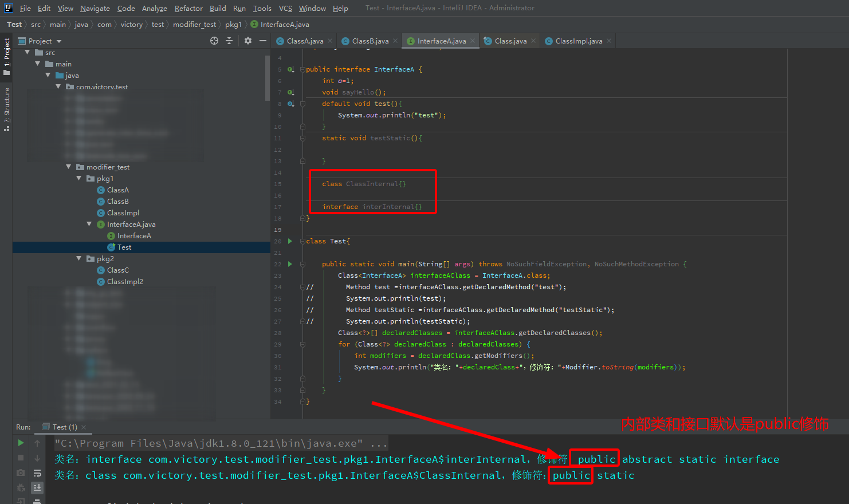Collapse the modifier_test package node
This screenshot has width=849, height=504.
tap(68, 167)
